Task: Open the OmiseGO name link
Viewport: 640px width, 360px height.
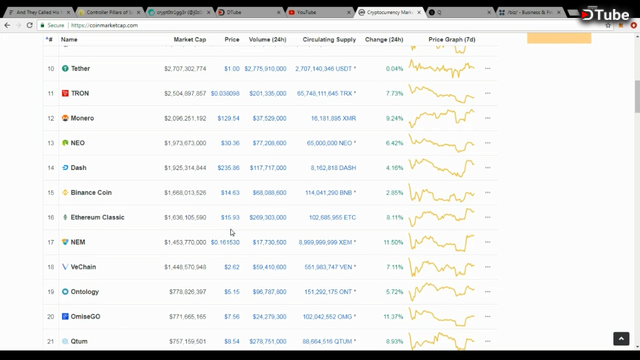Action: 85,317
